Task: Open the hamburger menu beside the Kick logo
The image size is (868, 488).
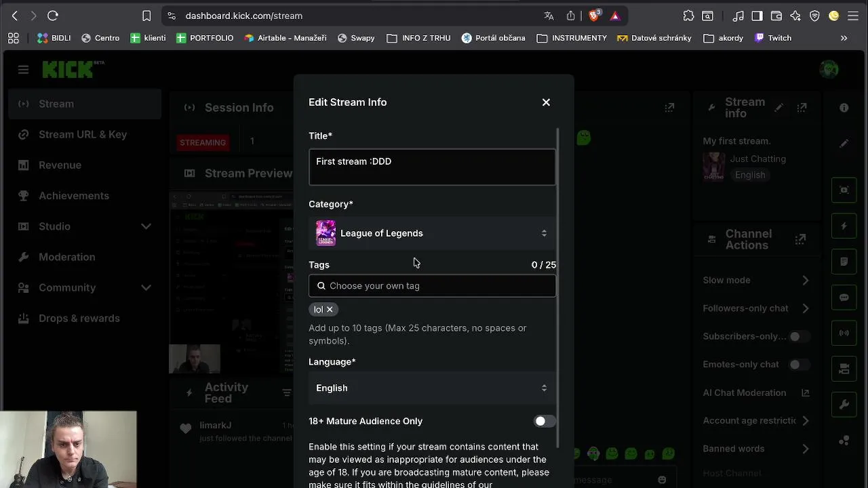Action: 23,70
